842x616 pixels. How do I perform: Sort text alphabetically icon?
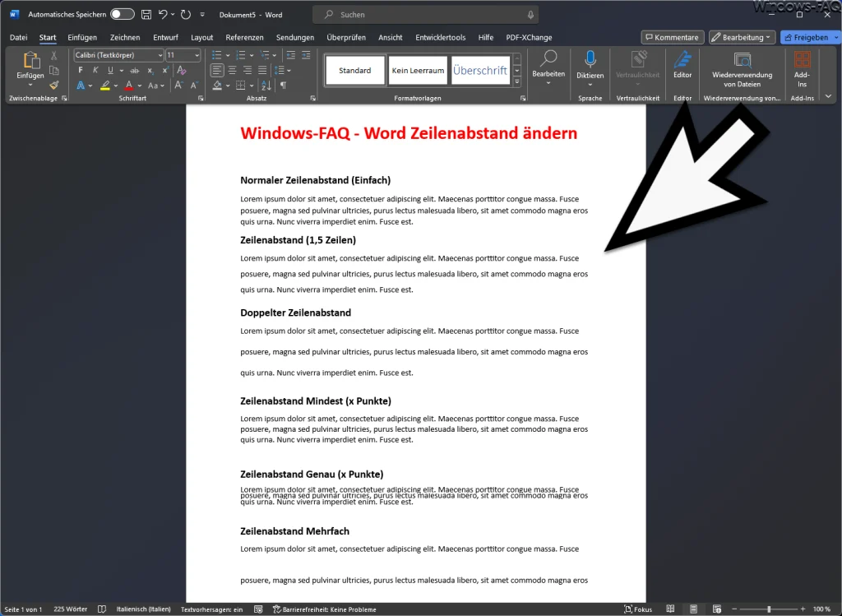click(x=266, y=86)
